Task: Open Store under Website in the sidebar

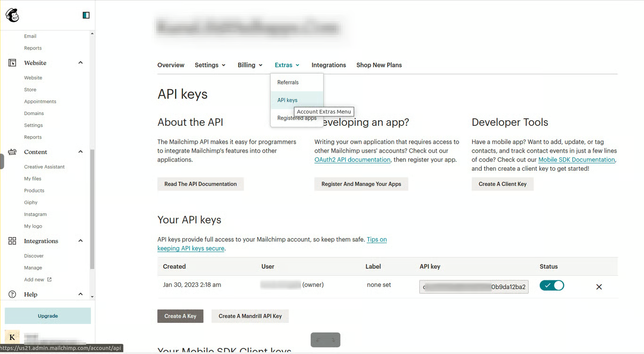Action: tap(30, 90)
